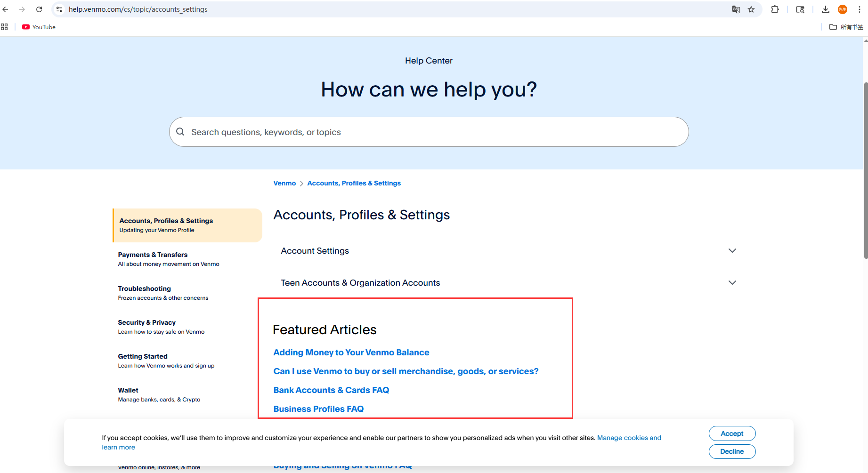Image resolution: width=868 pixels, height=473 pixels.
Task: Open the all bookmarks folder
Action: 846,27
